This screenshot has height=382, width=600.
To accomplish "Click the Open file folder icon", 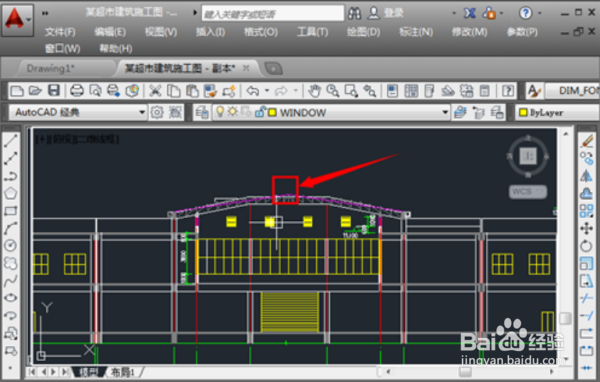I will [35, 91].
